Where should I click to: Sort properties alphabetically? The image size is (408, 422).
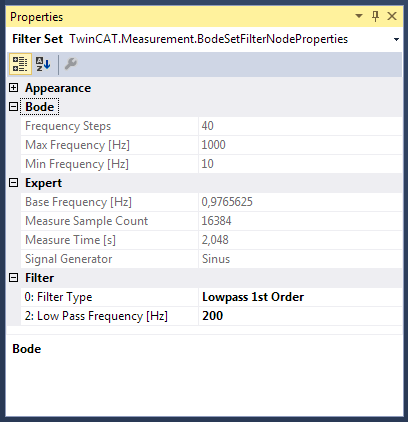point(43,64)
